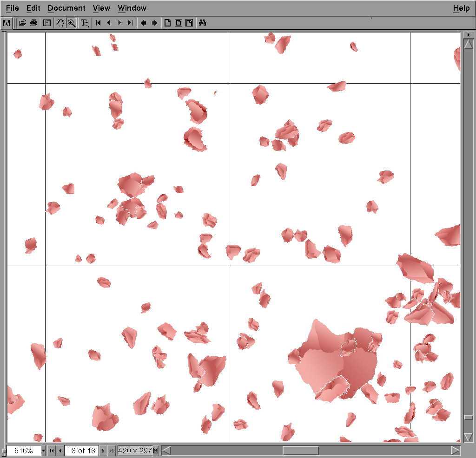
Task: Click the Open file folder icon
Action: coord(22,23)
